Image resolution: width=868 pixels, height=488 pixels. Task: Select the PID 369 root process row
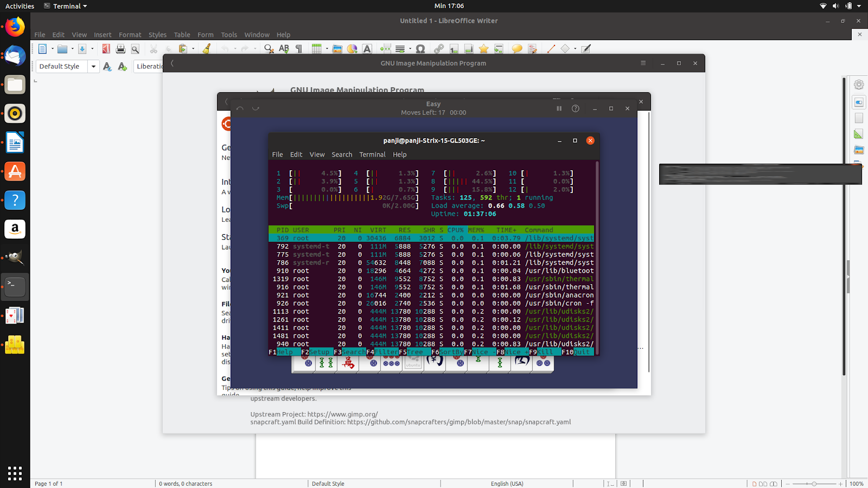pos(431,238)
